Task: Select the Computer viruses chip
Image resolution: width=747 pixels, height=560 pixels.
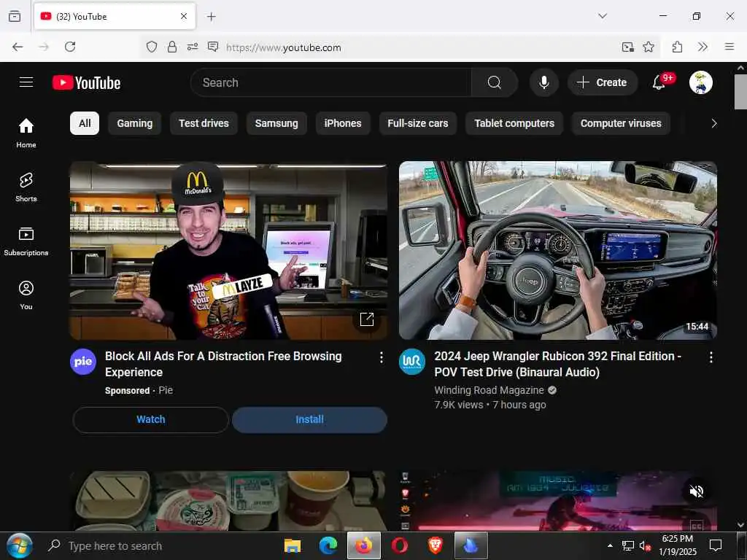Action: (x=621, y=123)
